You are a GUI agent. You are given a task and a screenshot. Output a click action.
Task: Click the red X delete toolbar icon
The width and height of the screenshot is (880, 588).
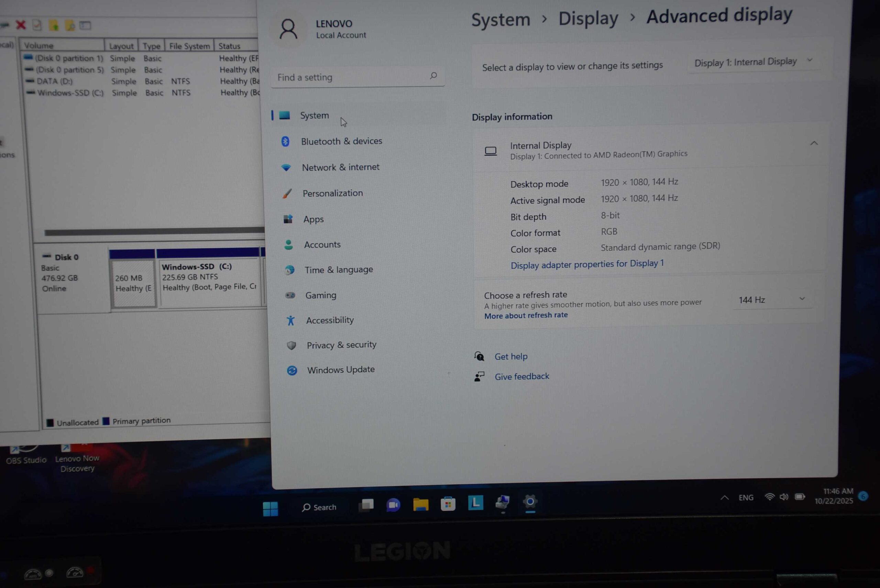click(21, 25)
